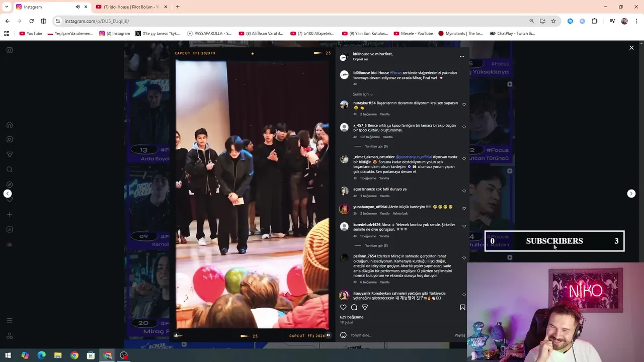Go to the previous post arrow
This screenshot has height=362, width=644.
click(8, 194)
